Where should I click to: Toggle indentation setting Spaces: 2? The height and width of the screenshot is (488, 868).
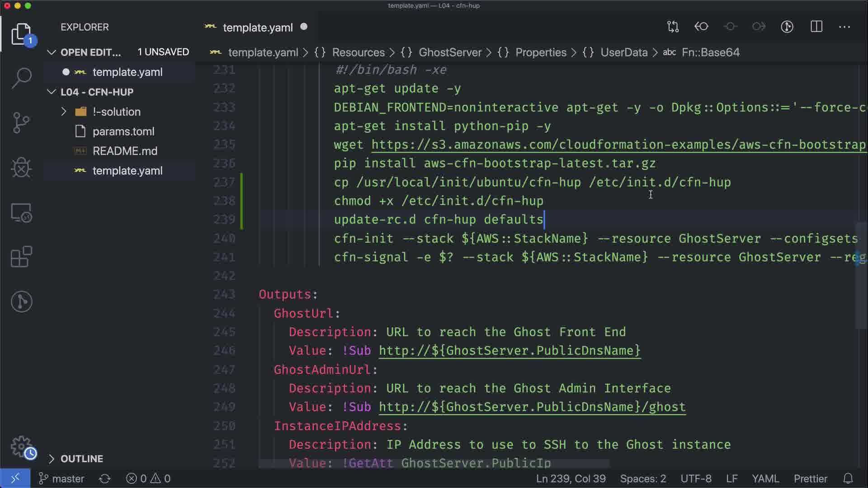(x=643, y=479)
